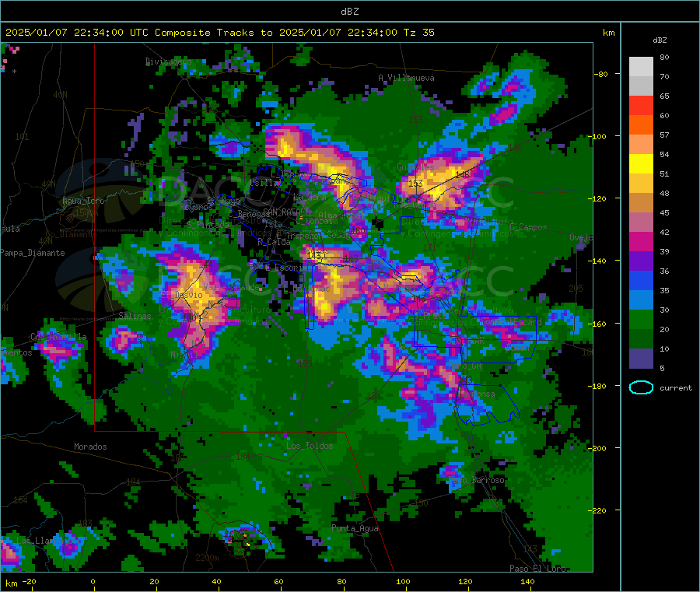
Task: Click the yellow 'Composite Tracks' timestamp header
Action: 219,33
